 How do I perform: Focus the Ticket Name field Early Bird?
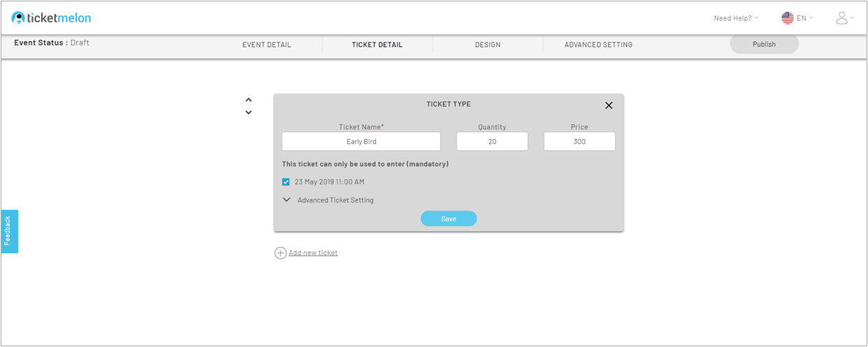[361, 142]
